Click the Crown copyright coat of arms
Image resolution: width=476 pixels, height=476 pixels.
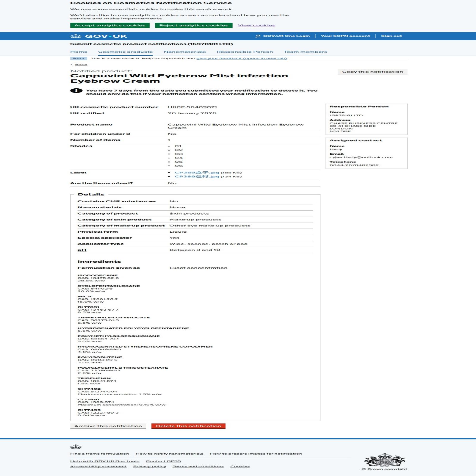point(384,460)
